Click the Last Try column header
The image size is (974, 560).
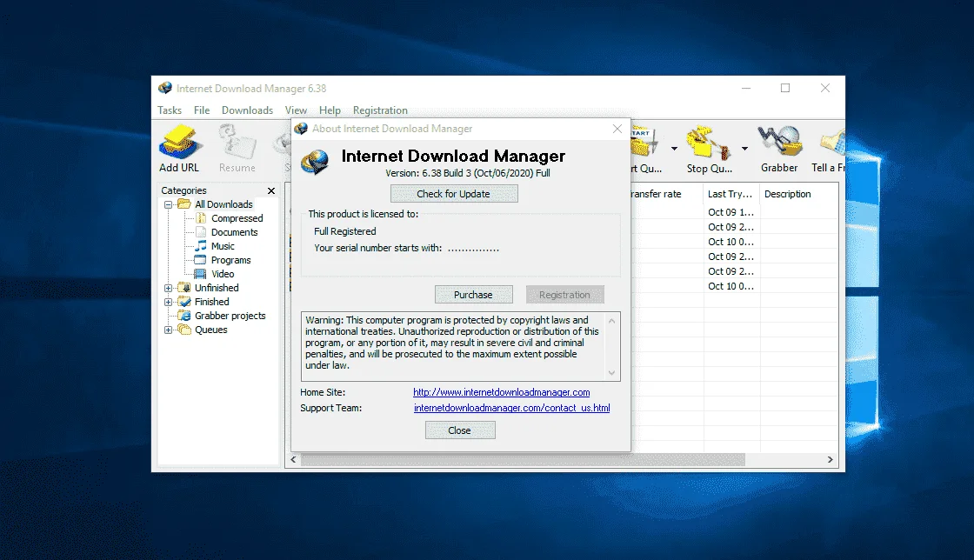tap(731, 194)
